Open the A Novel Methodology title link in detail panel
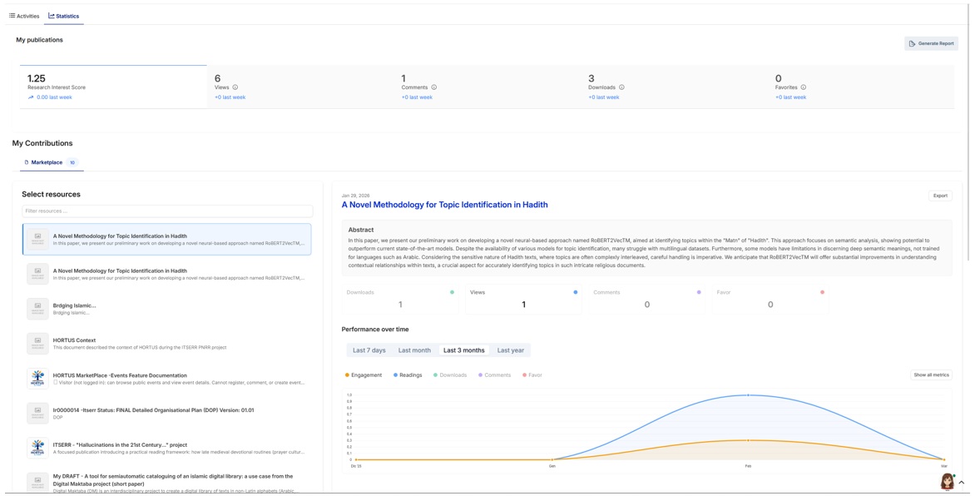 (x=444, y=205)
